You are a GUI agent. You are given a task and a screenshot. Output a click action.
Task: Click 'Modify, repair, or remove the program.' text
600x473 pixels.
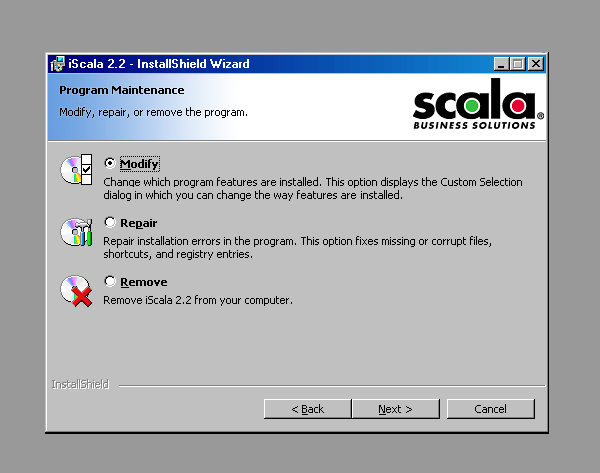pos(153,113)
